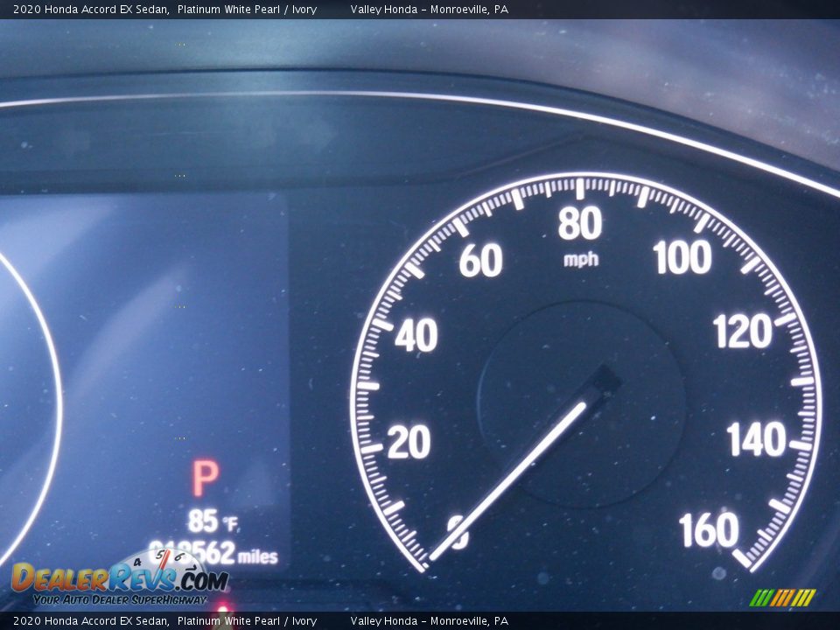Click the 40 mark on the speedometer
This screenshot has height=630, width=840.
coord(416,337)
